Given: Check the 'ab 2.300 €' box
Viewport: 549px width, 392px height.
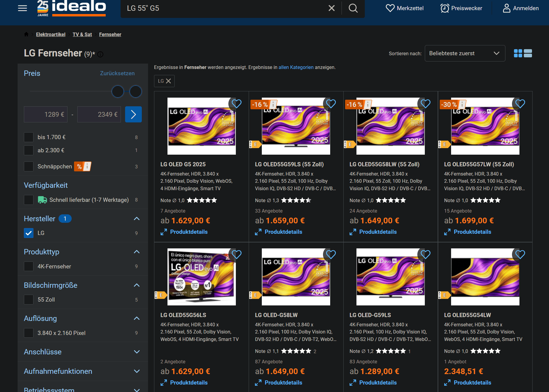Looking at the screenshot, I should (29, 150).
